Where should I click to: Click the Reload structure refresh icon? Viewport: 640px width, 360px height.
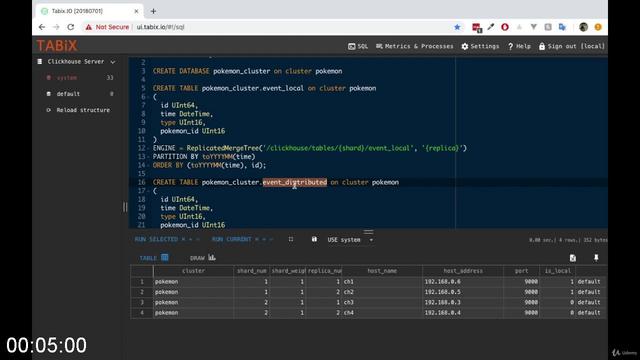coord(49,110)
